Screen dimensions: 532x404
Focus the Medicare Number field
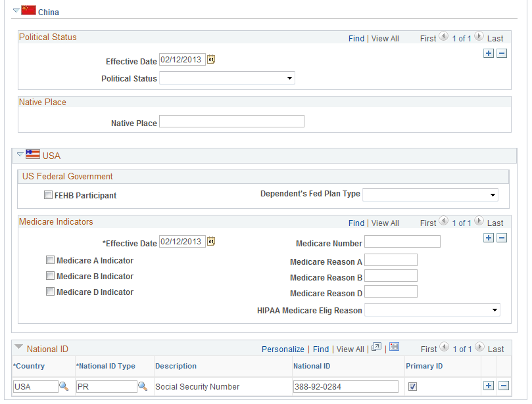click(402, 242)
